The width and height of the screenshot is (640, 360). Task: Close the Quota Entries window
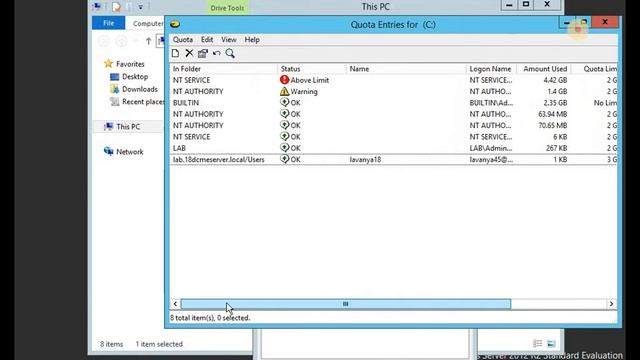tap(605, 22)
